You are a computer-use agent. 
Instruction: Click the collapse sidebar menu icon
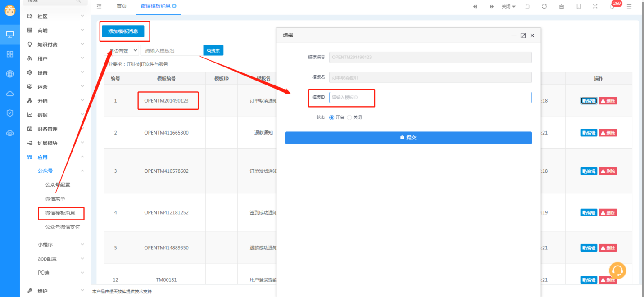point(99,6)
